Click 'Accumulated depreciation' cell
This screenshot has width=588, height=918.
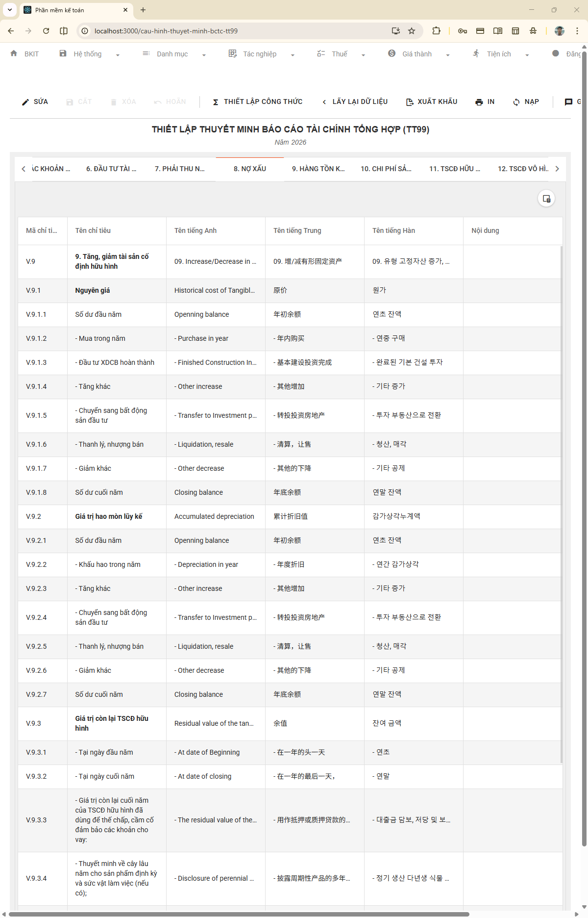(x=216, y=516)
